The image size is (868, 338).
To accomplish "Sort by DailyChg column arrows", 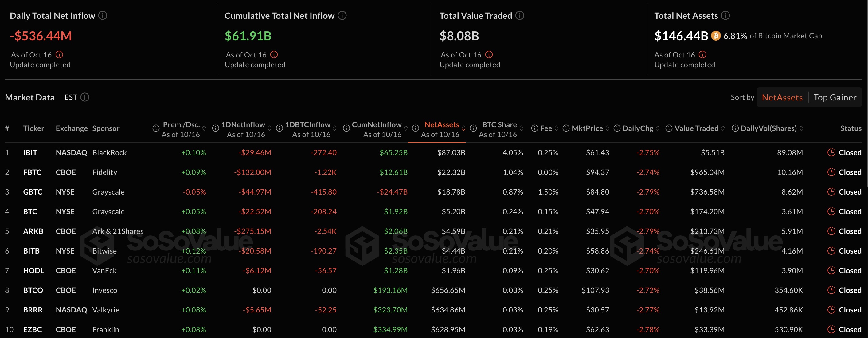I will point(658,128).
